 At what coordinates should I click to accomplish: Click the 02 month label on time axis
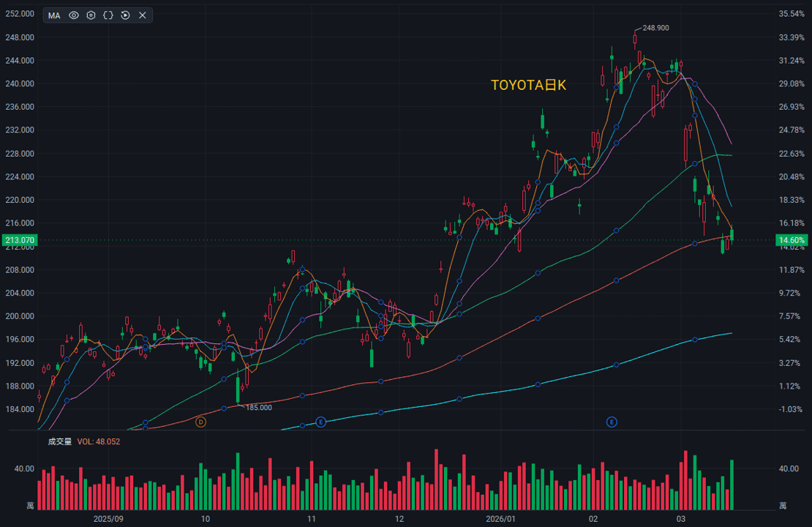point(593,519)
